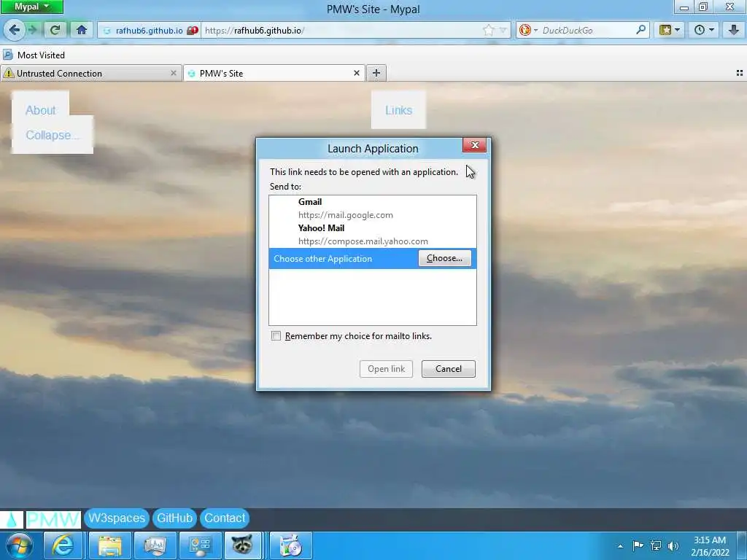The height and width of the screenshot is (560, 747).
Task: Select Gmail in Send to list
Action: click(373, 208)
